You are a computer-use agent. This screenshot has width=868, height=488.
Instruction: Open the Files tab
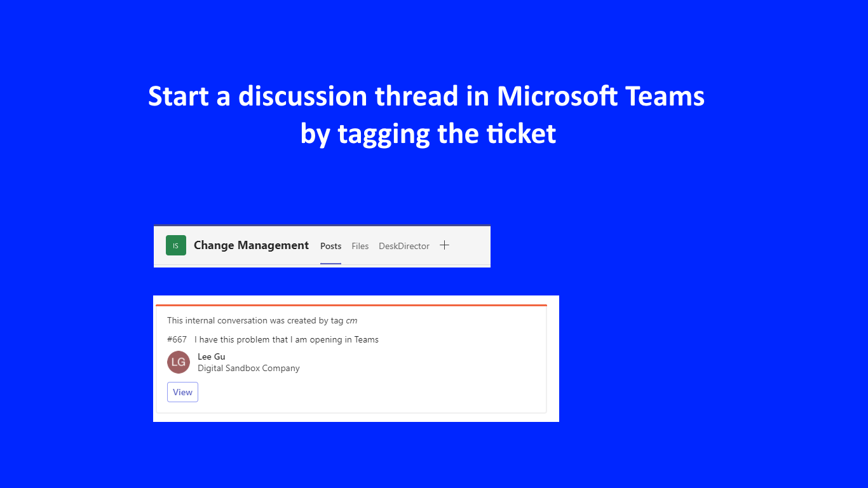(x=360, y=246)
